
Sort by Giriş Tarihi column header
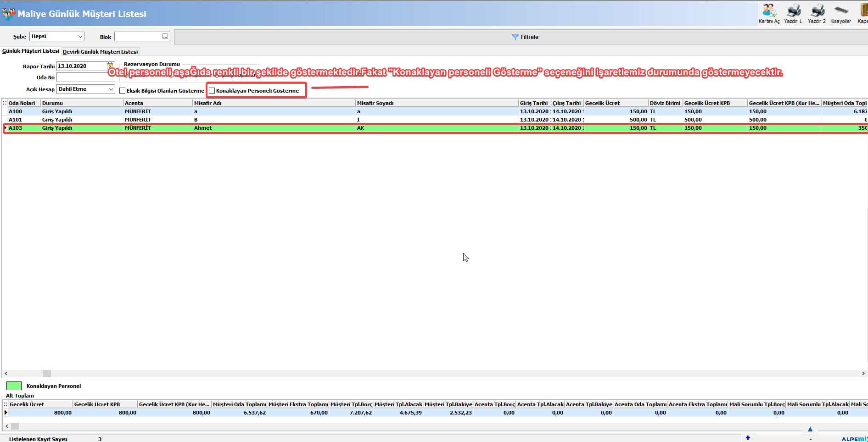[535, 103]
